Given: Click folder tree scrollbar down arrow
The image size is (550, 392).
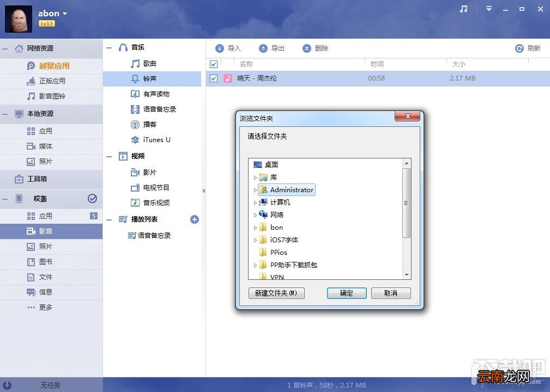Looking at the screenshot, I should click(x=407, y=275).
